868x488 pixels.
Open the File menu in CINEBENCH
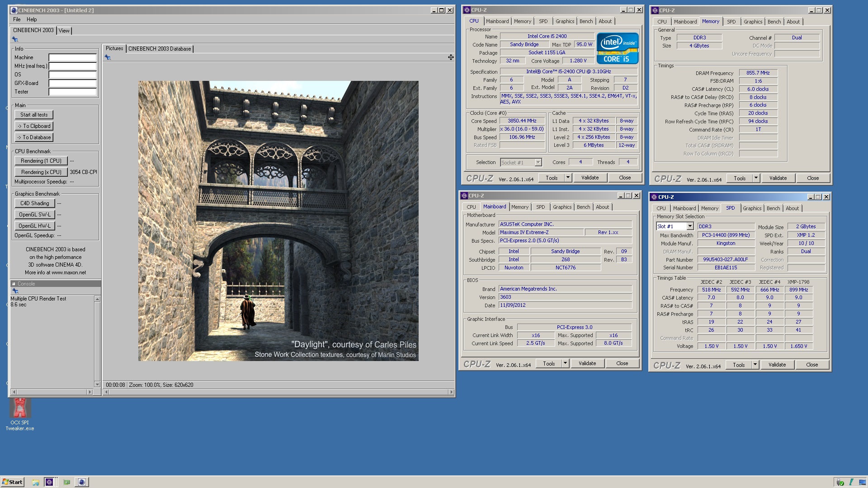17,19
